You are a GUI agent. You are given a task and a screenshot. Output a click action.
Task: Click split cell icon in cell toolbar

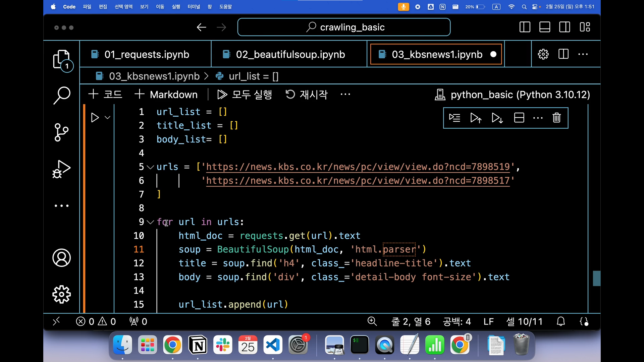tap(519, 118)
